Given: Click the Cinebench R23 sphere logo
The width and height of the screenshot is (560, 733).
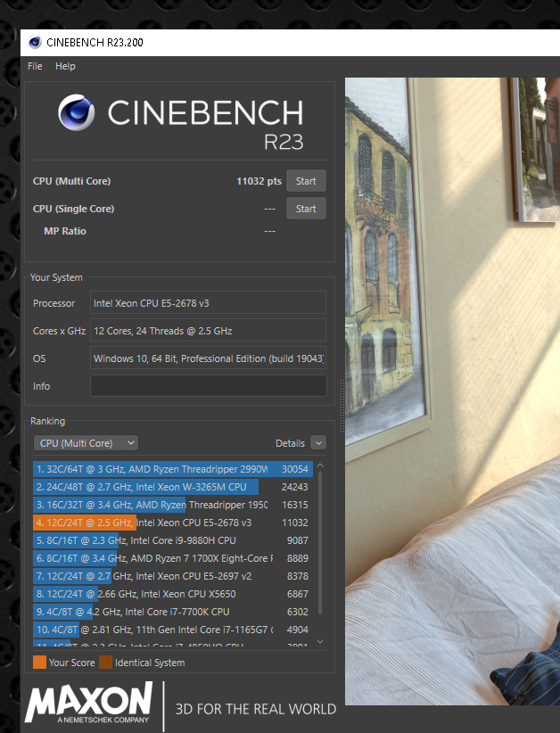Looking at the screenshot, I should pos(76,112).
